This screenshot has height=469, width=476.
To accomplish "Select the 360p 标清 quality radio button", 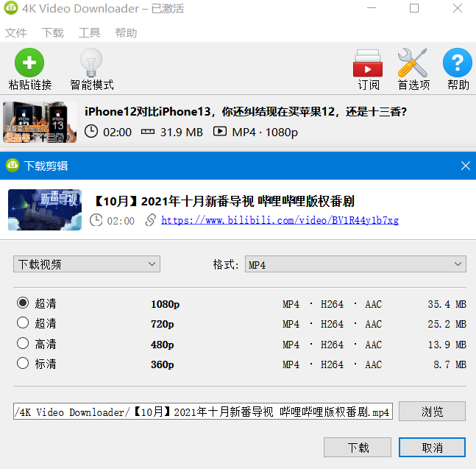I will click(x=23, y=363).
